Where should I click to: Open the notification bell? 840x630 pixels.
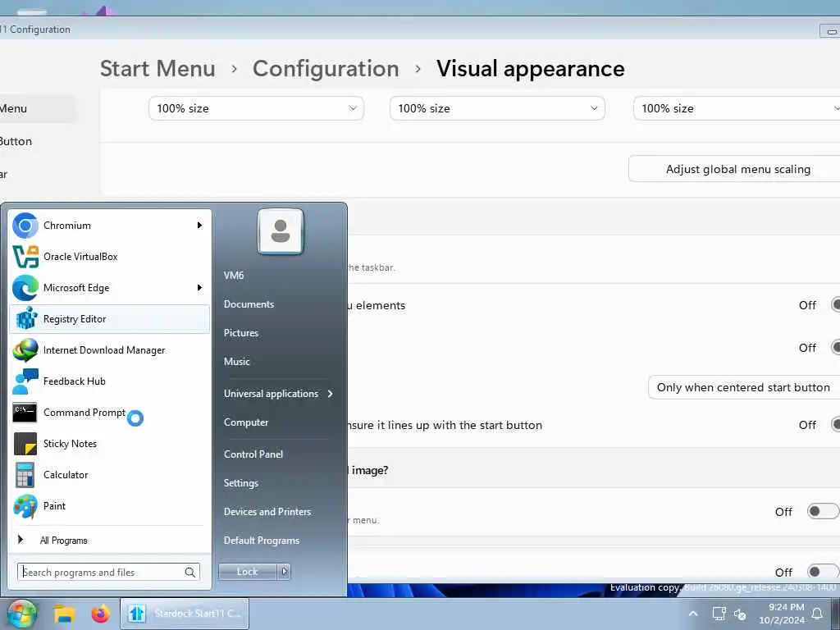[818, 614]
